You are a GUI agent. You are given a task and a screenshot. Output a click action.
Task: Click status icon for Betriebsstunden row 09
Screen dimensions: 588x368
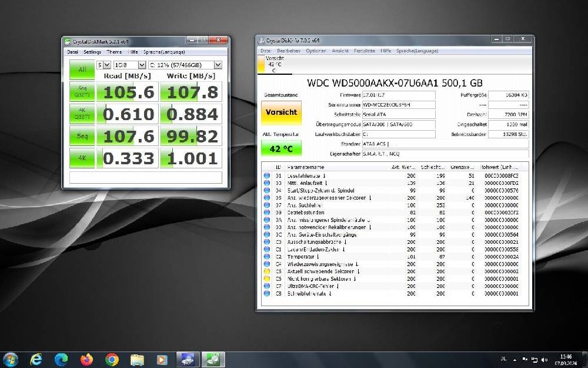(x=266, y=213)
